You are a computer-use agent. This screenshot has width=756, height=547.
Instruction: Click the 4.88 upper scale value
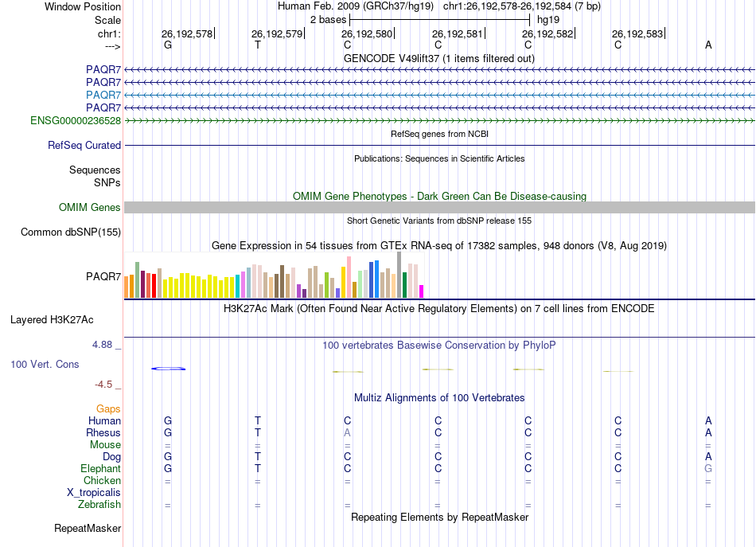pos(102,345)
